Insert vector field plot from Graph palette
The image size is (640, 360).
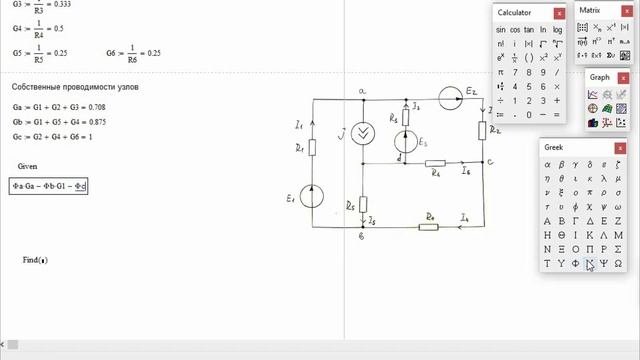coord(621,122)
